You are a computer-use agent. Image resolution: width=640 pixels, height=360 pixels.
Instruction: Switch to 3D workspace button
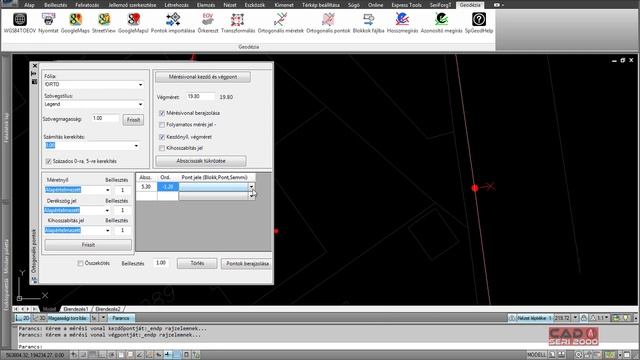[39, 318]
